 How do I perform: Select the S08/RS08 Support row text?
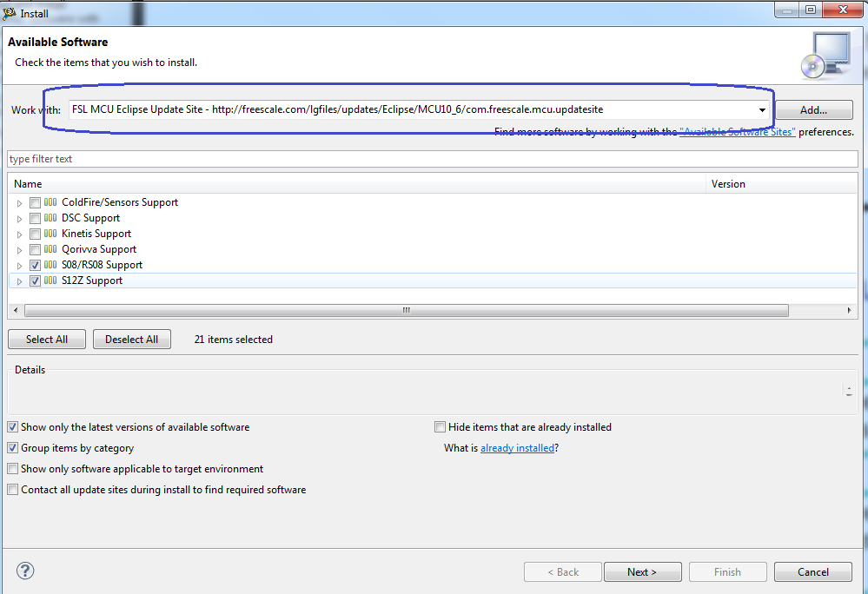coord(102,265)
